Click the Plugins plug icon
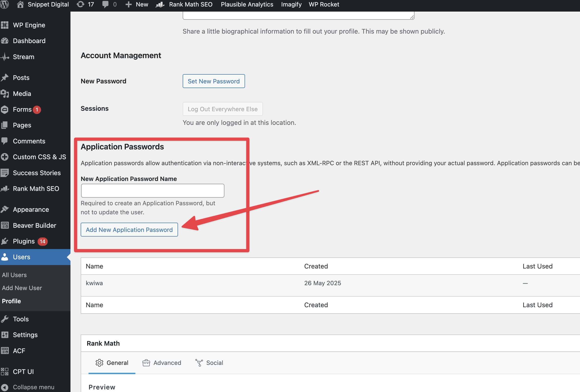 coord(5,241)
